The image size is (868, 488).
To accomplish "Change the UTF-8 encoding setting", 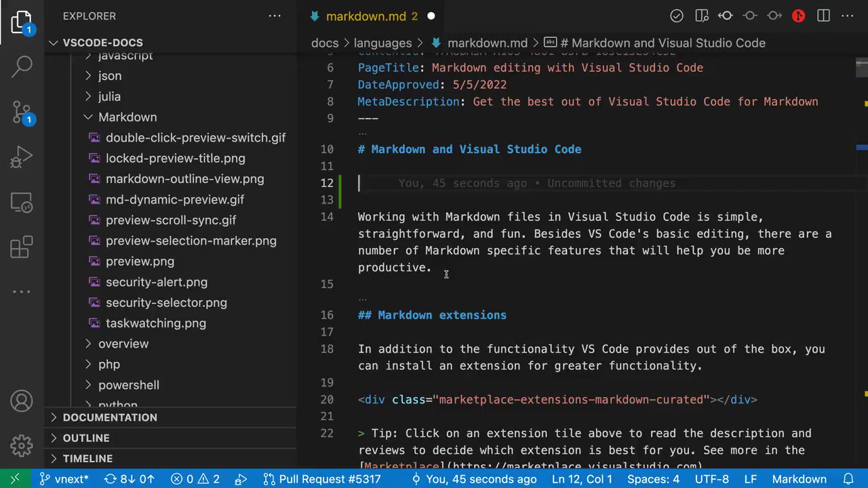I will 711,479.
